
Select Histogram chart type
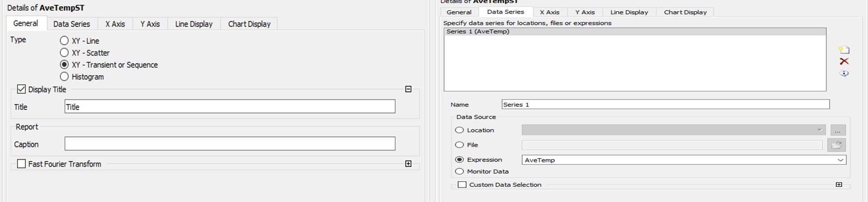point(64,77)
